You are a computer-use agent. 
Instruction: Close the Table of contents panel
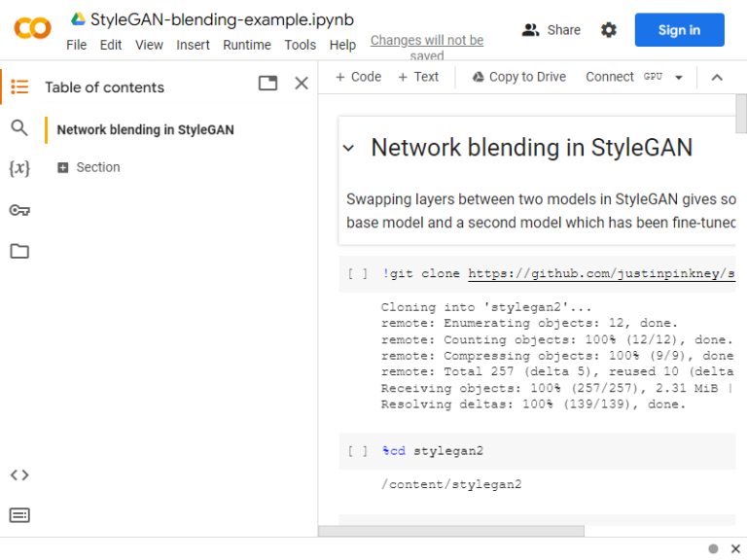pyautogui.click(x=302, y=84)
